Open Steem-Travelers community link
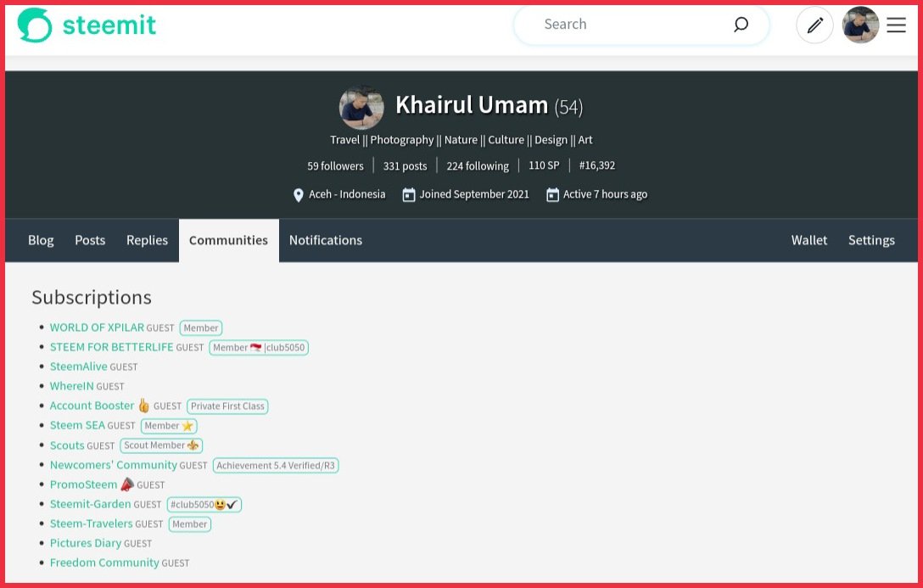 (92, 524)
